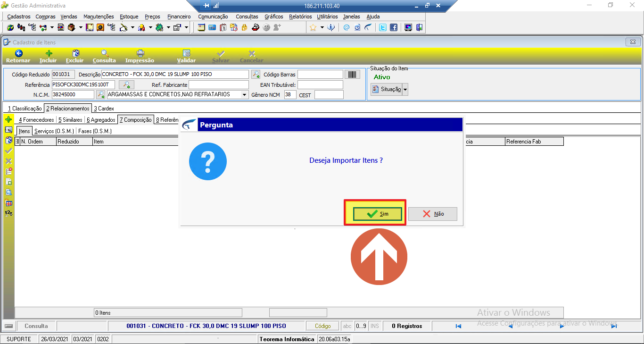The height and width of the screenshot is (344, 644).
Task: Expand the Situação dropdown arrow
Action: pyautogui.click(x=405, y=89)
